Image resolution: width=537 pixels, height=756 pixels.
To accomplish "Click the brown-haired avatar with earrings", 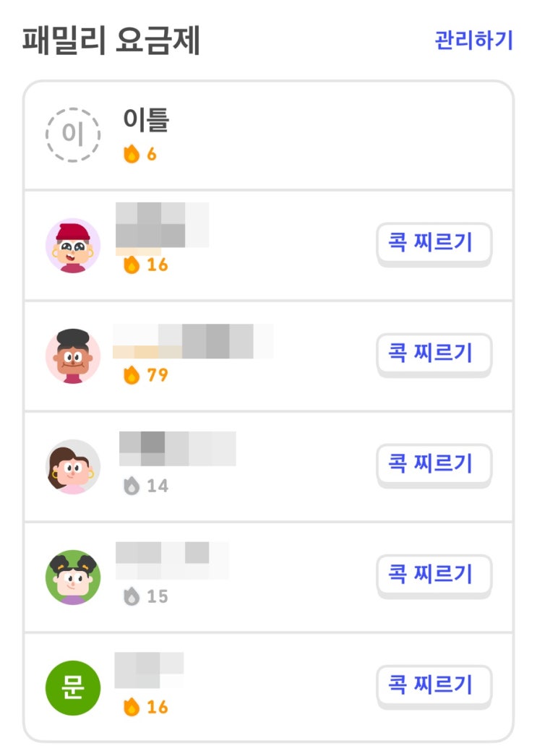I will 73,467.
